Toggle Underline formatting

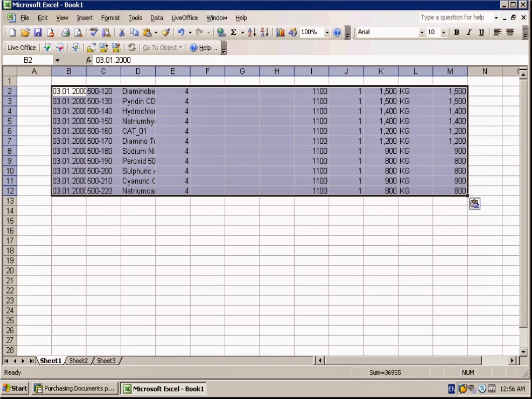tap(481, 32)
